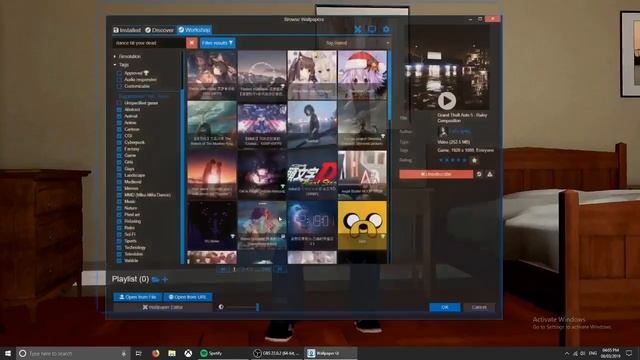
Task: Click the brightness icon beside slider
Action: [221, 307]
